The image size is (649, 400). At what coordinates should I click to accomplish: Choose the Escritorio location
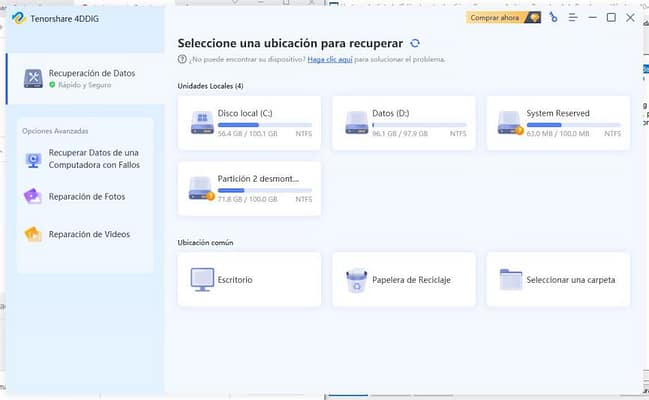click(x=249, y=280)
